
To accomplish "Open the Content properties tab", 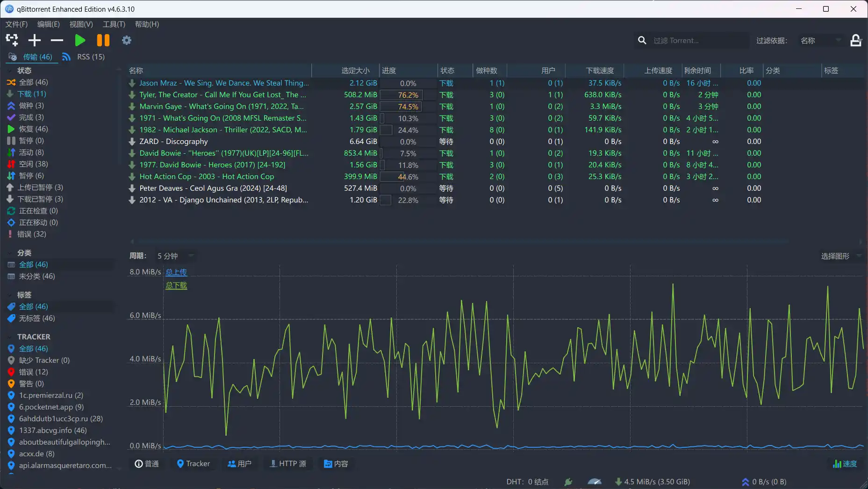I will click(336, 464).
